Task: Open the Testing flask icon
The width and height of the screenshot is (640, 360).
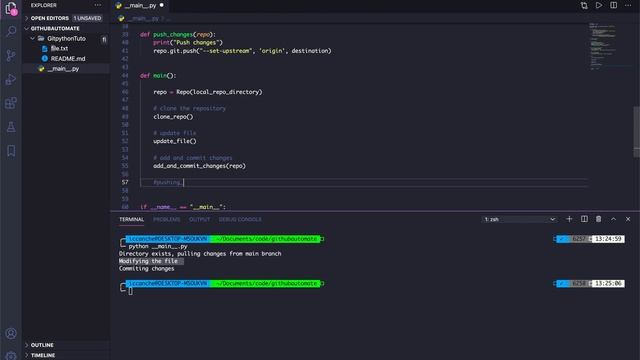Action: click(x=11, y=127)
